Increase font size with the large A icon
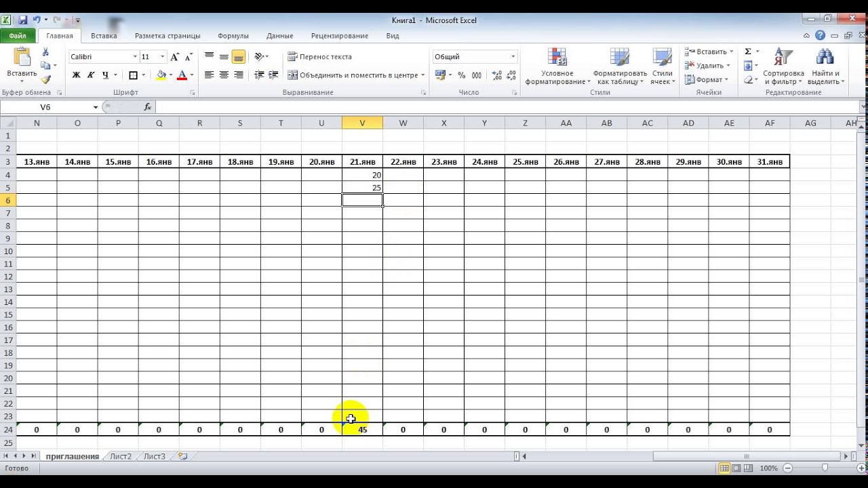The width and height of the screenshot is (868, 488). tap(175, 57)
